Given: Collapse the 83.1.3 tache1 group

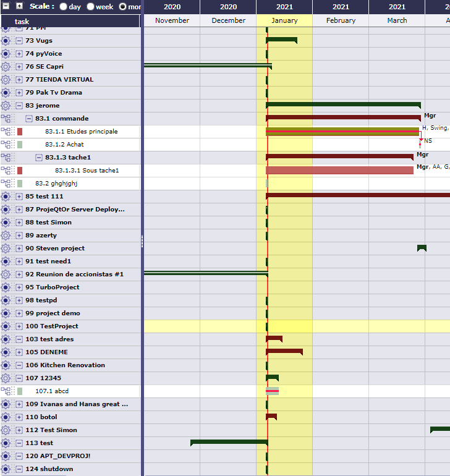Looking at the screenshot, I should 39,158.
